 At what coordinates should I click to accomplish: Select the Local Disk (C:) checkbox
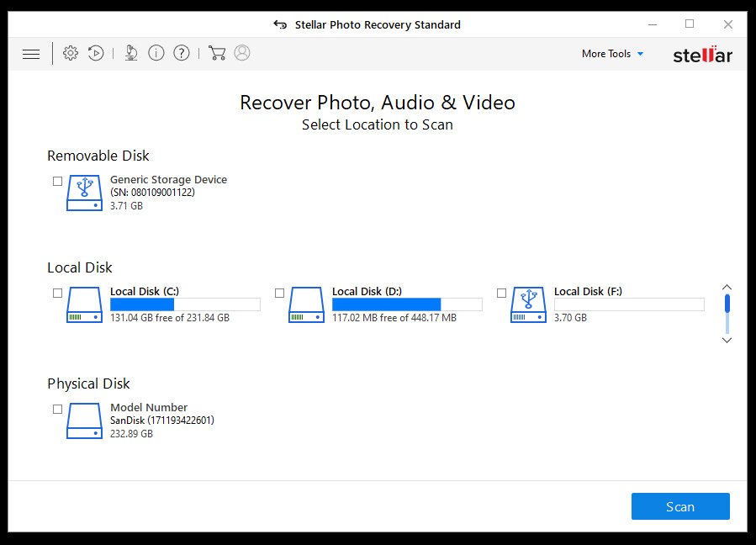tap(57, 293)
